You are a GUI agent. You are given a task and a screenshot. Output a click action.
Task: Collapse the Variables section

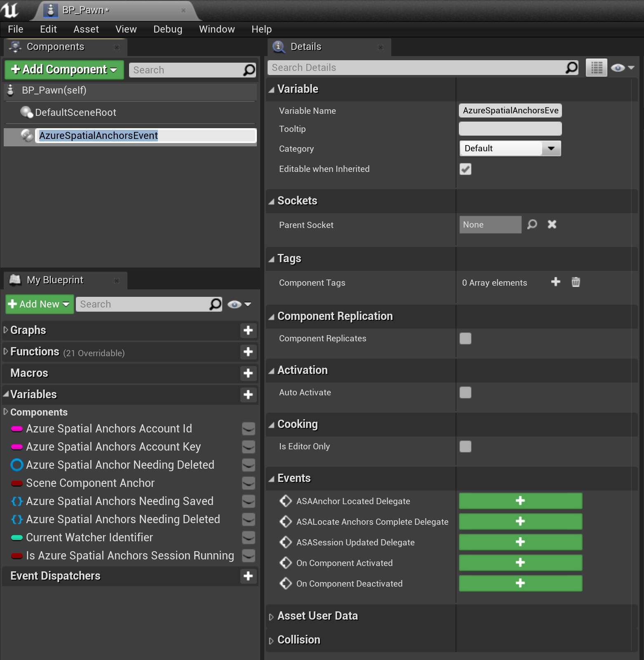tap(6, 394)
